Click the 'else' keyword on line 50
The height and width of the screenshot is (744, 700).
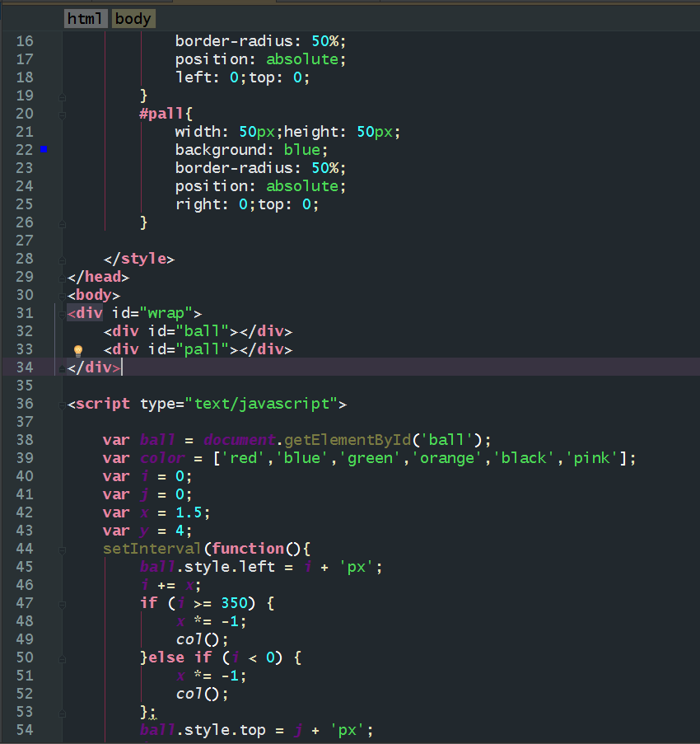[166, 657]
